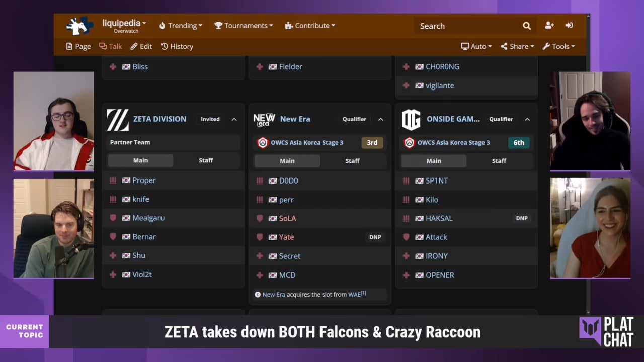The image size is (644, 362).
Task: Click the New Era team logo
Action: click(x=264, y=119)
